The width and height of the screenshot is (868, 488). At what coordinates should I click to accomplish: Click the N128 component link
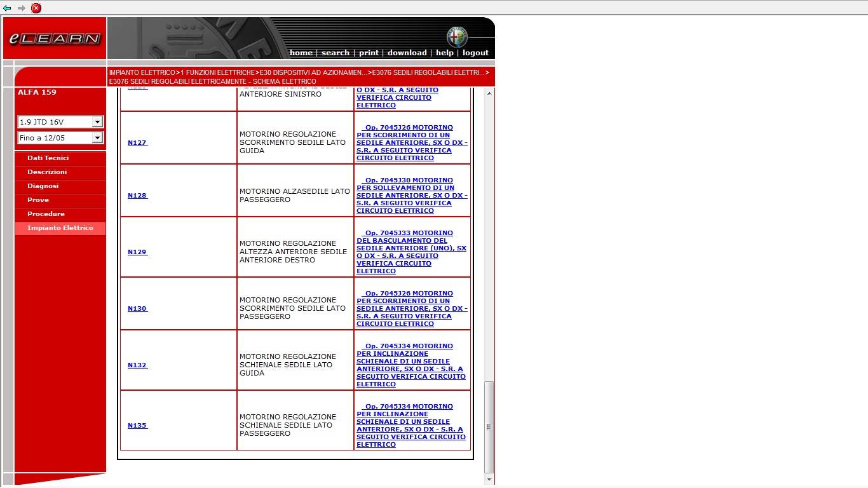pyautogui.click(x=137, y=196)
